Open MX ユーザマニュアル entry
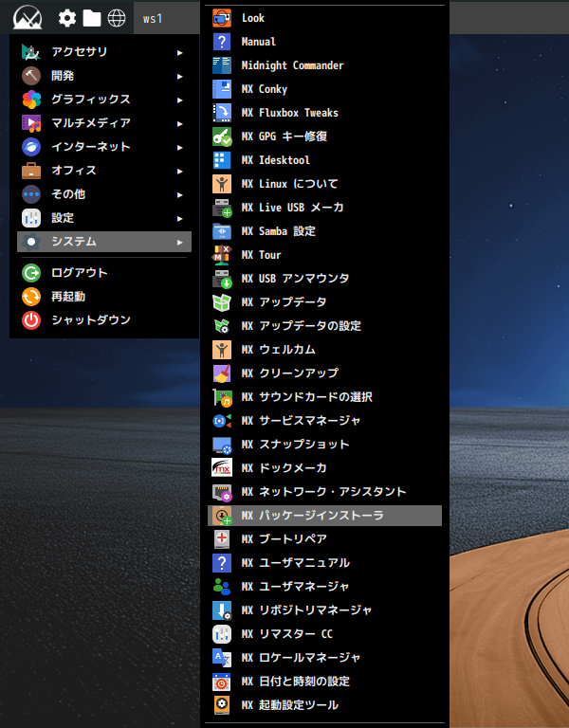 tap(324, 563)
